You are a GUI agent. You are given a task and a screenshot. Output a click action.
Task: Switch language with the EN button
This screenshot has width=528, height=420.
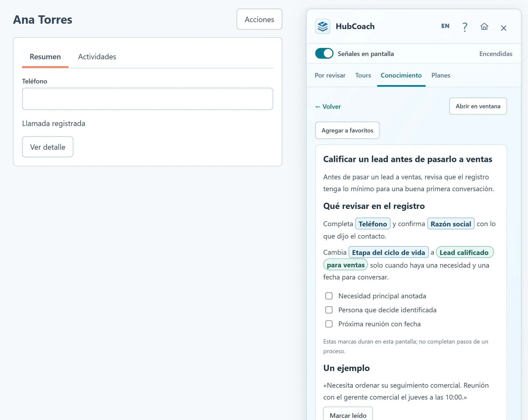445,26
